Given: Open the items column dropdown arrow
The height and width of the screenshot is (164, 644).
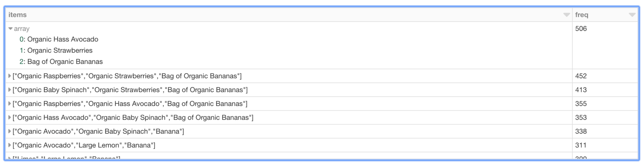Looking at the screenshot, I should (566, 15).
